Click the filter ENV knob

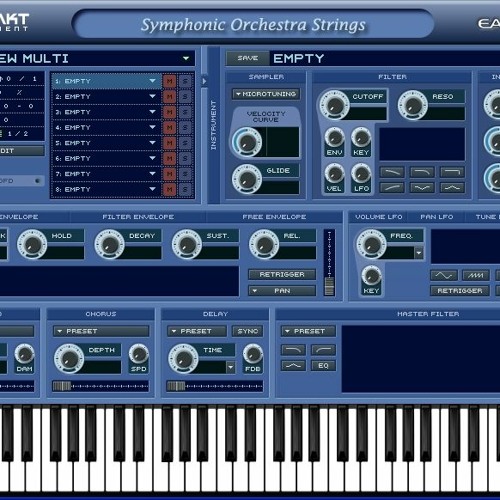coord(334,137)
